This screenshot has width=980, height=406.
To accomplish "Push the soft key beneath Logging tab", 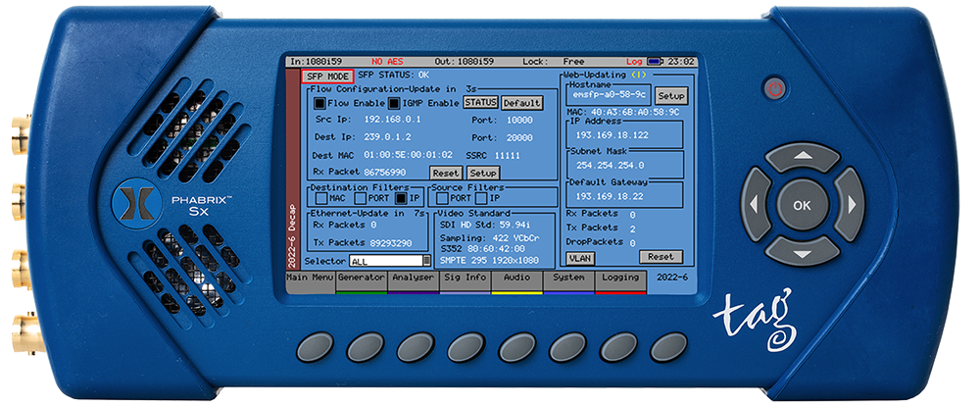I will pyautogui.click(x=618, y=347).
